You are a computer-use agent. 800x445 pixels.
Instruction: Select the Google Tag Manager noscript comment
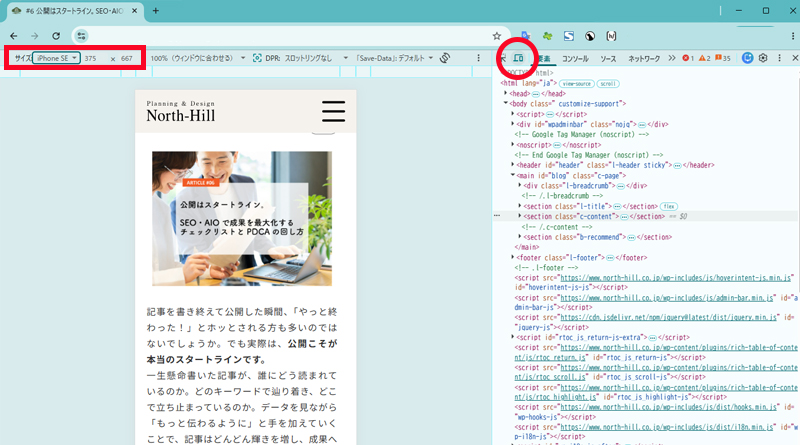coord(582,134)
